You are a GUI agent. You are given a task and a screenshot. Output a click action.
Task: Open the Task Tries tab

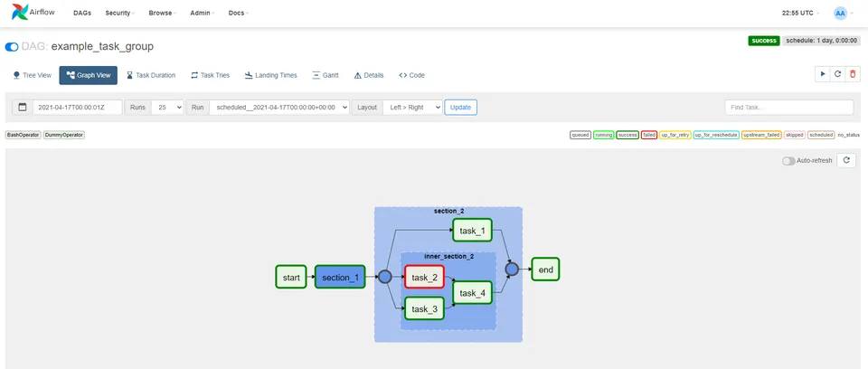click(x=211, y=75)
